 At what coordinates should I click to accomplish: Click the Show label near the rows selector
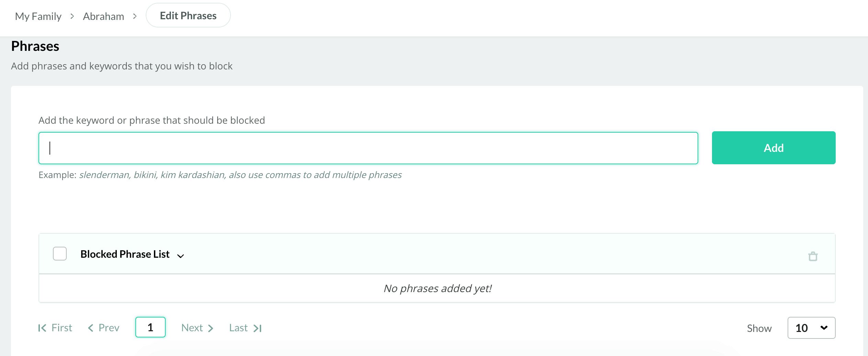point(759,329)
